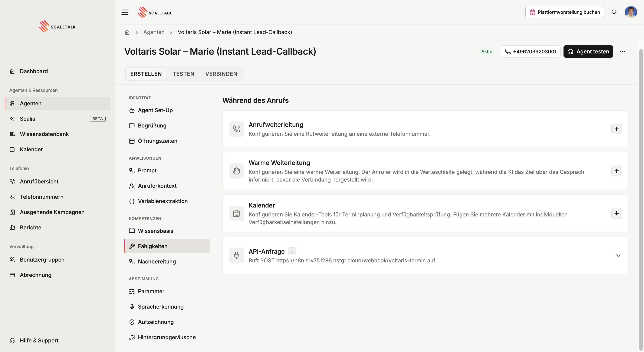Click the Warme Weiterleitung hand icon
The height and width of the screenshot is (352, 644).
click(236, 171)
